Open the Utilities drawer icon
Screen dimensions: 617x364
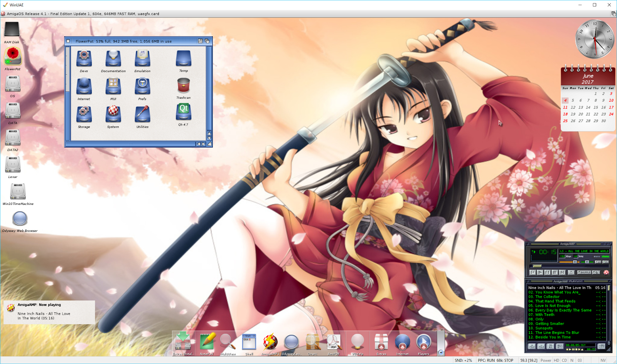pos(142,116)
